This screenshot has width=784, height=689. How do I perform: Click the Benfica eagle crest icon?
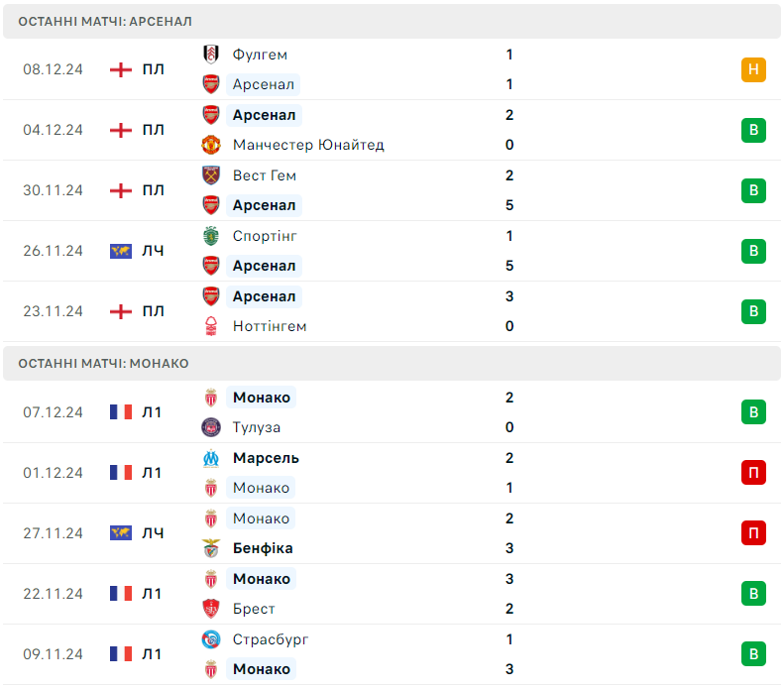[x=211, y=548]
